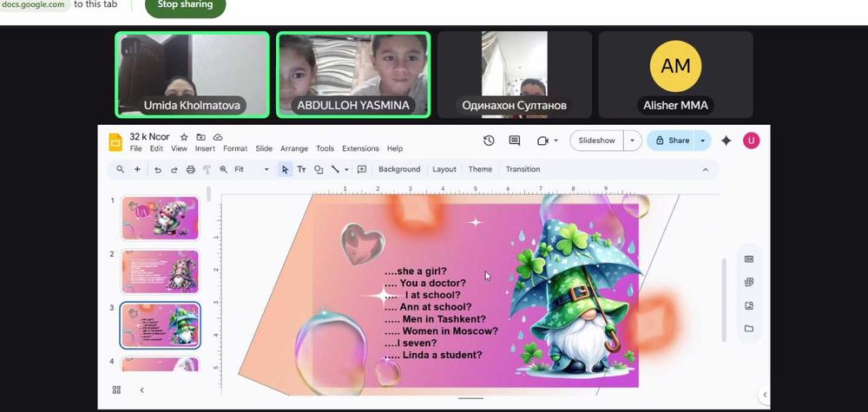Click the search menus magnifier icon
Image resolution: width=868 pixels, height=412 pixels.
point(120,169)
